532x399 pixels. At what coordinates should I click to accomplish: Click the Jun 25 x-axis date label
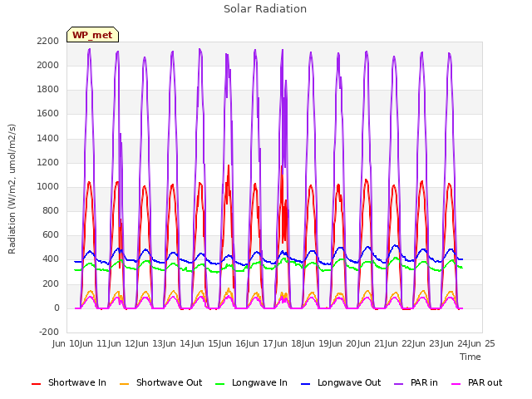coord(482,343)
